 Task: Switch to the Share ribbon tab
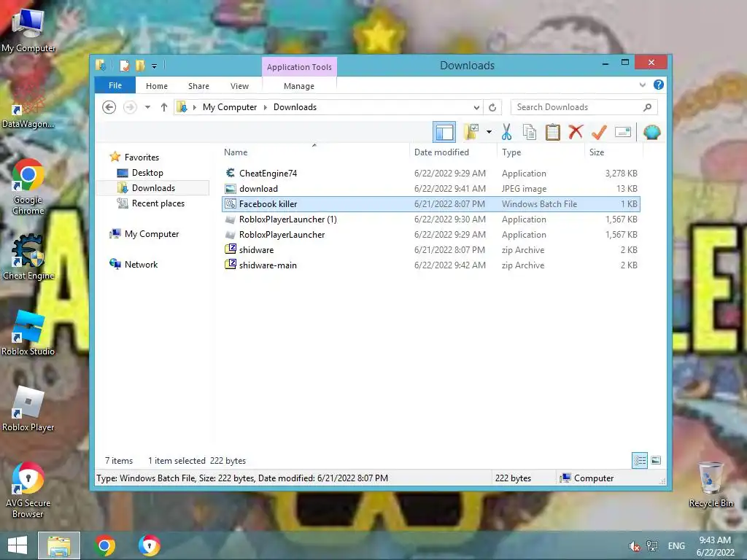point(198,86)
